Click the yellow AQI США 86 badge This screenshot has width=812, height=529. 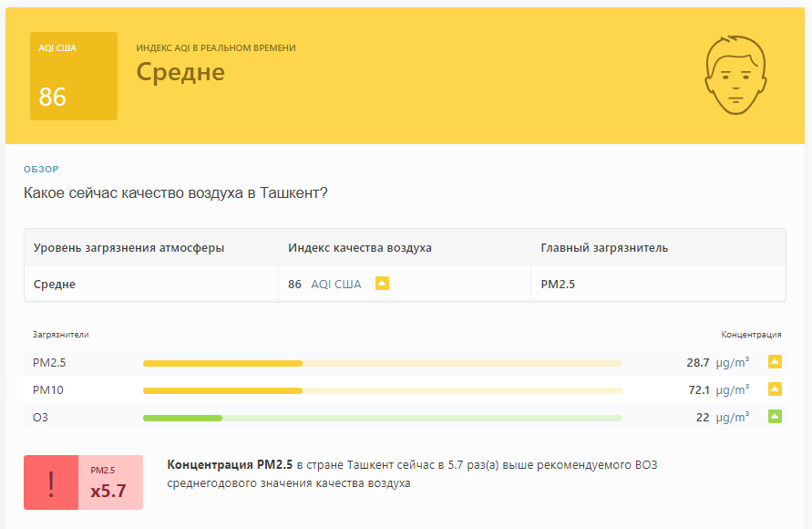point(74,77)
